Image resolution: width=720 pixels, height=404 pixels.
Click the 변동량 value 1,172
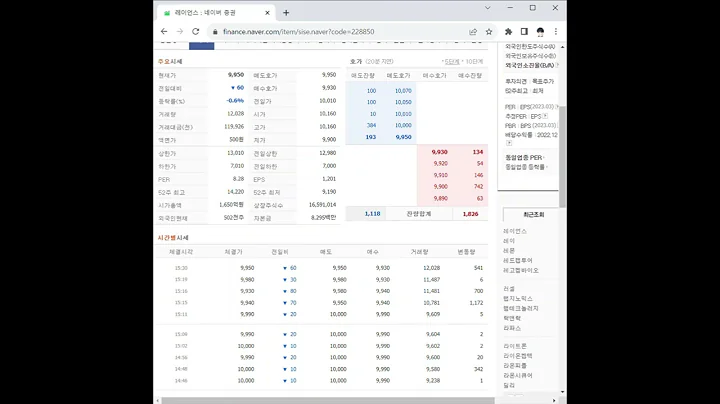[476, 303]
